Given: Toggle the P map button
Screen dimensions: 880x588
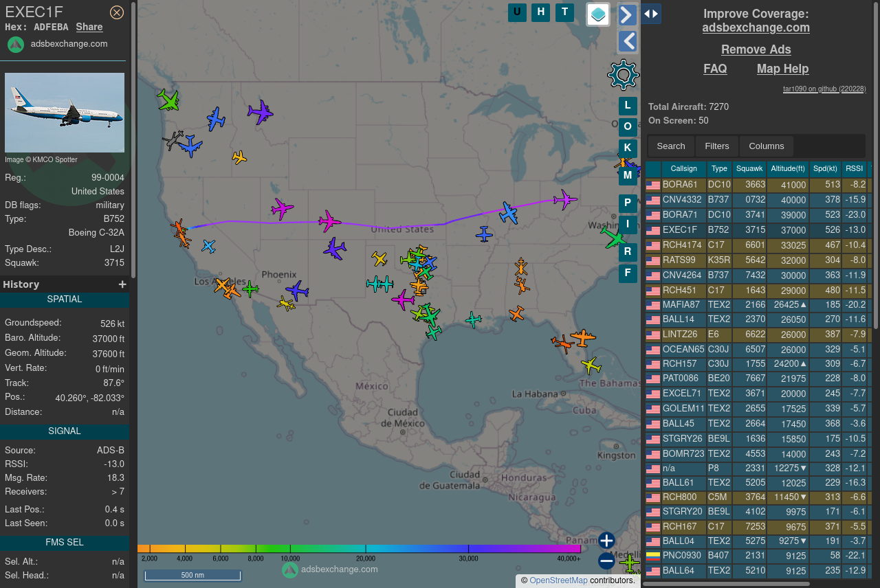Looking at the screenshot, I should click(628, 203).
